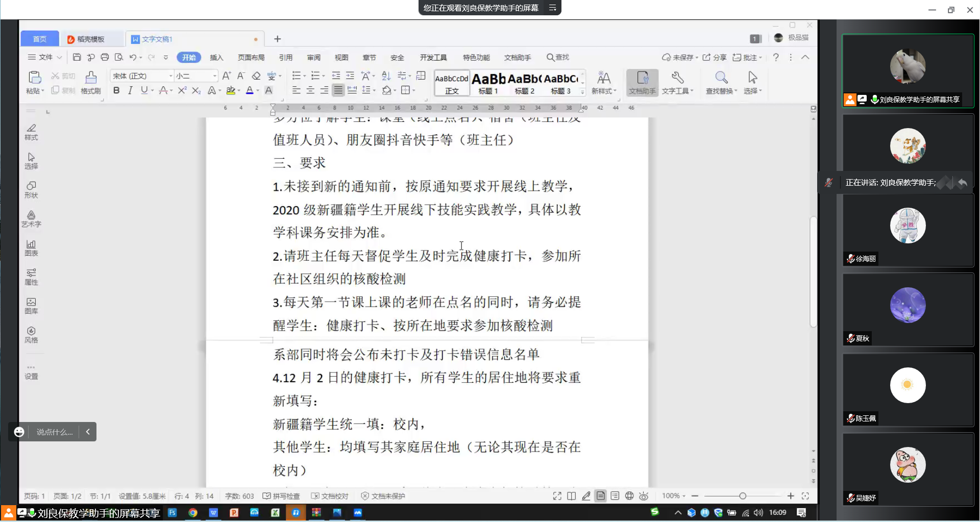Apply the font color A swatch

[x=250, y=90]
